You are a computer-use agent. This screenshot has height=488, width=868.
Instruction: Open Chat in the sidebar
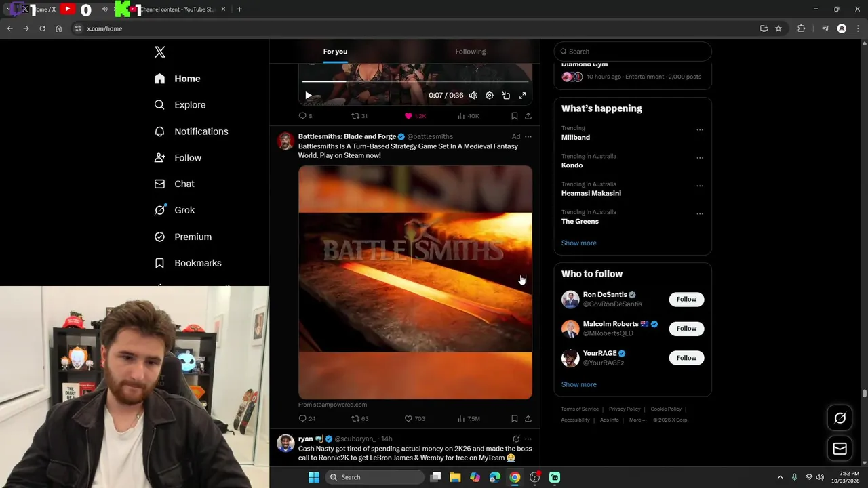coord(174,184)
